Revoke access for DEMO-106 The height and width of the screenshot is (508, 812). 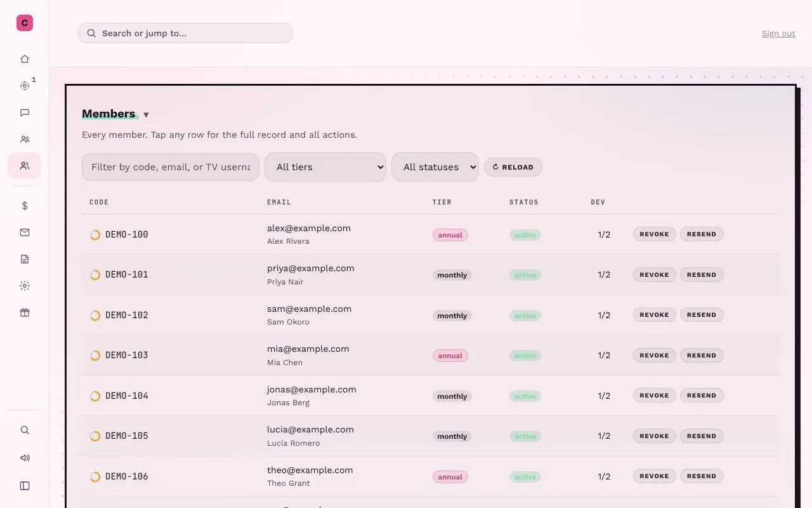[655, 476]
